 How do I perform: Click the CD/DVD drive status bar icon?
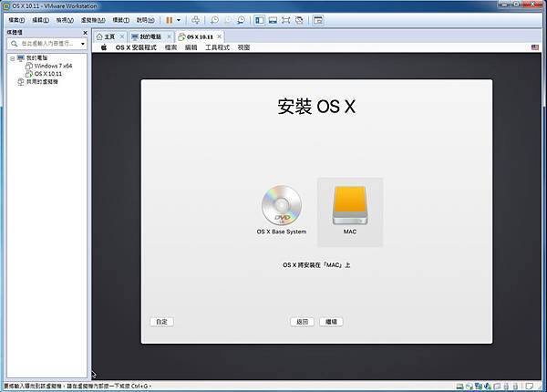click(x=470, y=387)
